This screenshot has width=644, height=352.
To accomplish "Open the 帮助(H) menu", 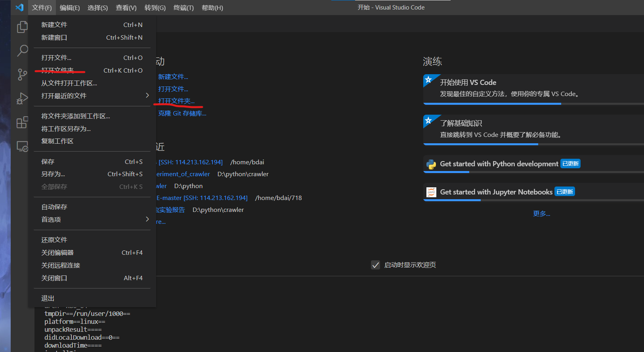I will 212,8.
